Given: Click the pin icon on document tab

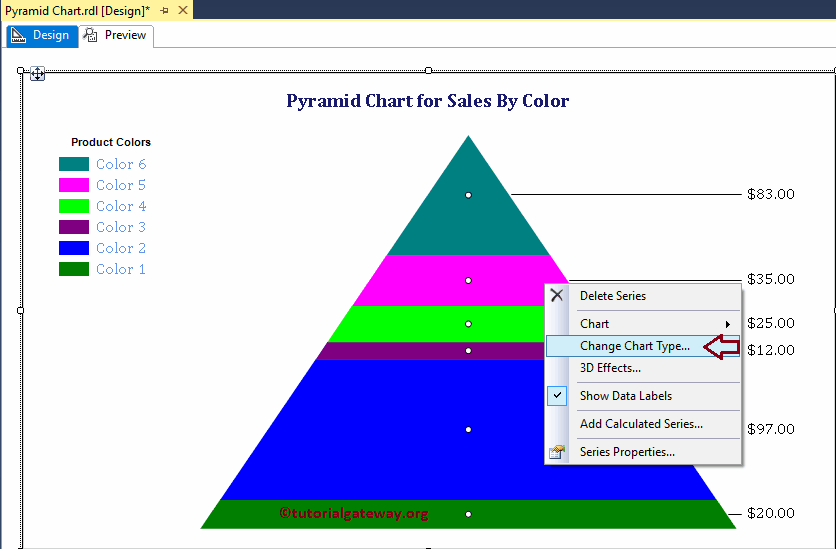Looking at the screenshot, I should point(164,10).
